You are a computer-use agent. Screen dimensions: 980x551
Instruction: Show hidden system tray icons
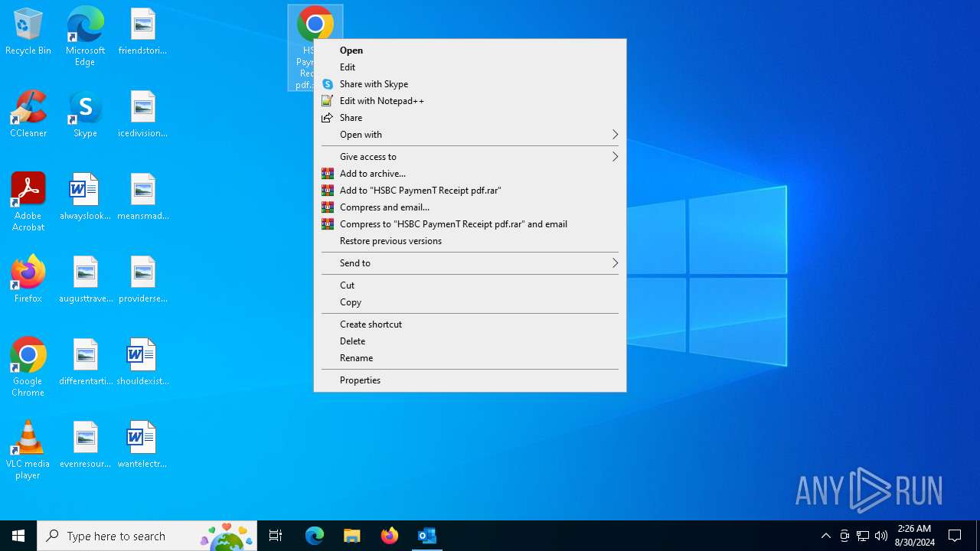[x=825, y=536]
